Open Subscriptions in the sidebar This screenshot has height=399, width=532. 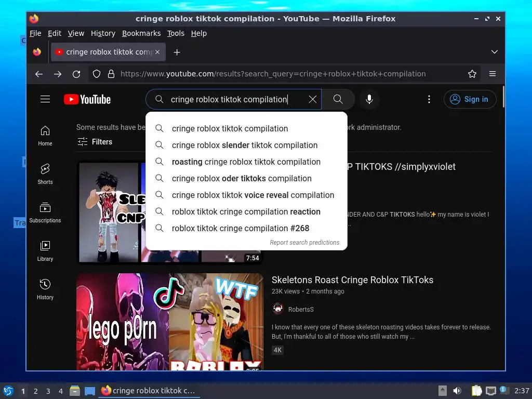tap(45, 212)
